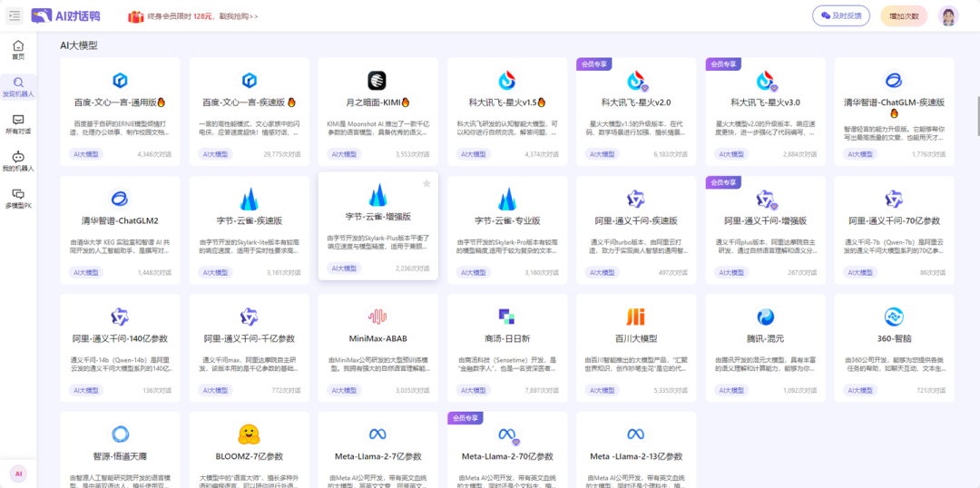Screen dimensions: 980x488
Task: Click the Meta-Llama-2-70亿参数 Meta icon
Action: pos(507,434)
